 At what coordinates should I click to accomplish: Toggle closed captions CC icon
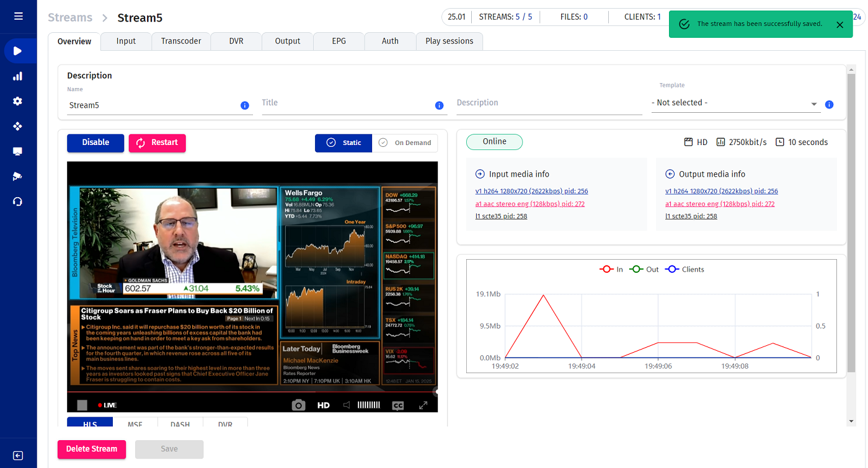(398, 405)
